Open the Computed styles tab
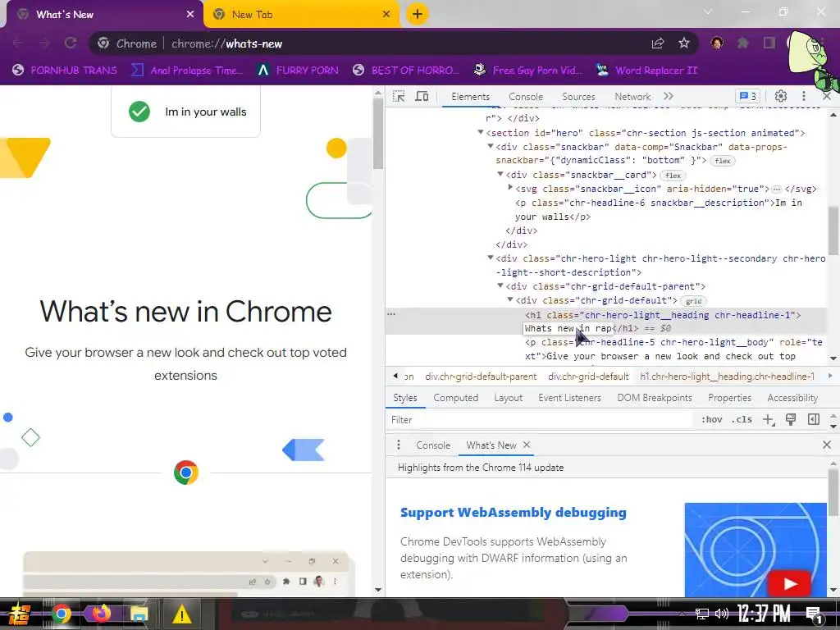Image resolution: width=840 pixels, height=630 pixels. [456, 398]
